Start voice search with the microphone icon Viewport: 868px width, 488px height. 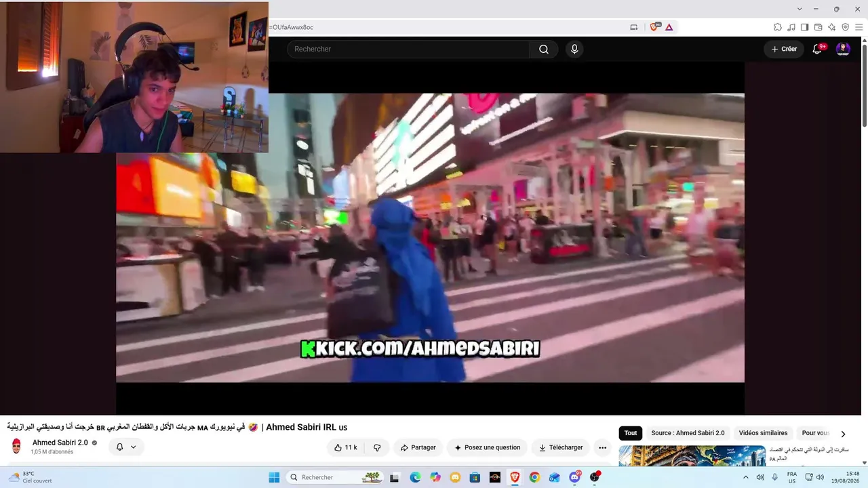pos(574,49)
